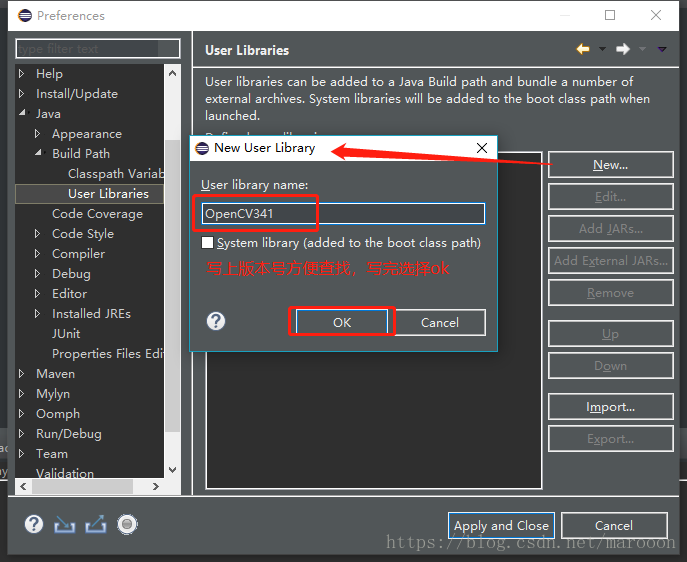The height and width of the screenshot is (562, 687).
Task: Toggle the System library checkbox
Action: (207, 243)
